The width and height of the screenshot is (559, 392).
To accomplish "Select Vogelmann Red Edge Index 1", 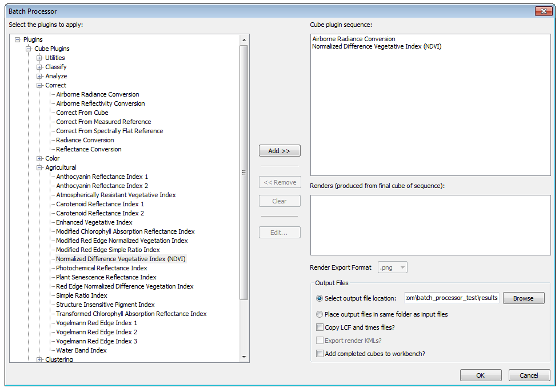I will [97, 323].
